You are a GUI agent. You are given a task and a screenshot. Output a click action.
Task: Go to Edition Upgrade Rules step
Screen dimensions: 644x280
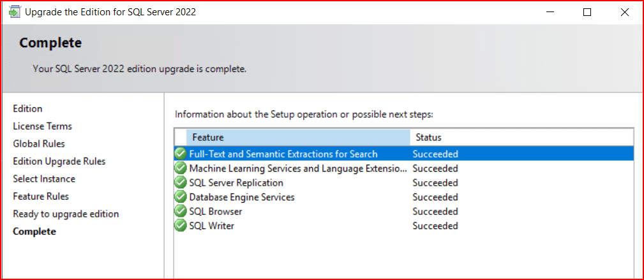coord(59,161)
